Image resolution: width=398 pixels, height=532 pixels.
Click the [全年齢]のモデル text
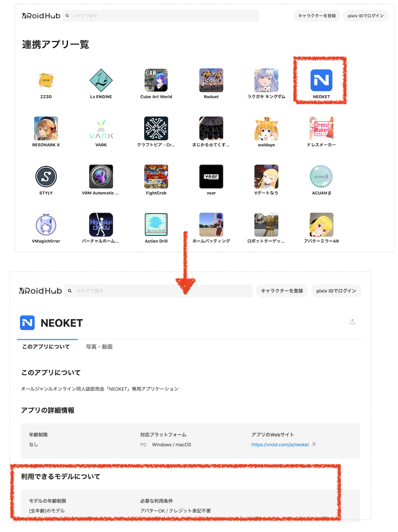[47, 511]
